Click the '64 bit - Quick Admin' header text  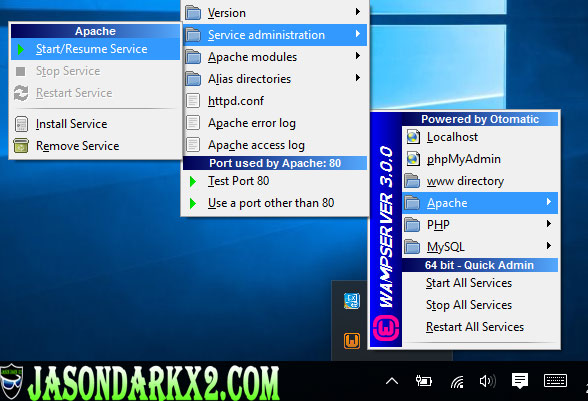click(x=479, y=265)
